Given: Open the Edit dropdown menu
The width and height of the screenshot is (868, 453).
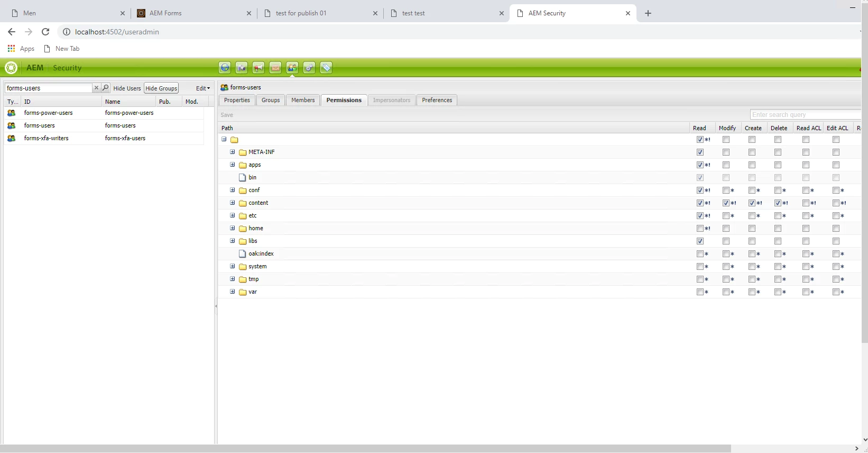Looking at the screenshot, I should click(203, 88).
